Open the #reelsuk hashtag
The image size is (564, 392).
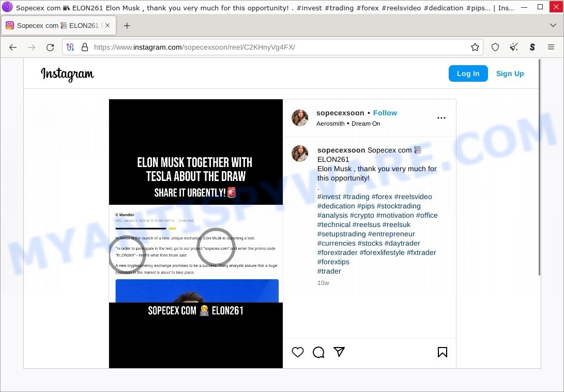point(397,224)
